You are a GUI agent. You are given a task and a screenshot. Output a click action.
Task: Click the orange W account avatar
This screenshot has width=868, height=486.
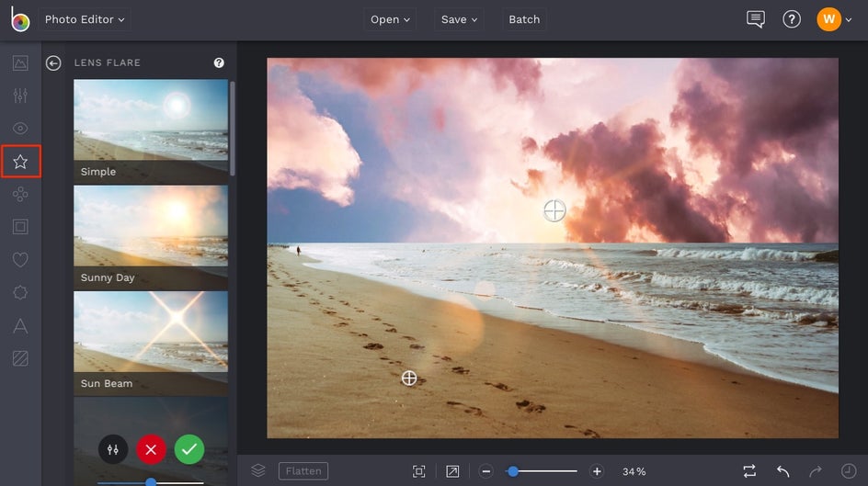coord(828,19)
